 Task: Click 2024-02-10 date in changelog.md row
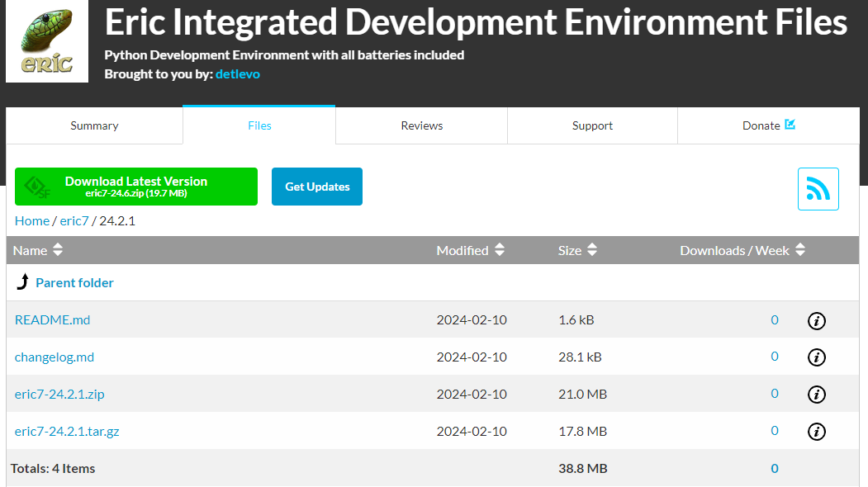click(x=472, y=357)
